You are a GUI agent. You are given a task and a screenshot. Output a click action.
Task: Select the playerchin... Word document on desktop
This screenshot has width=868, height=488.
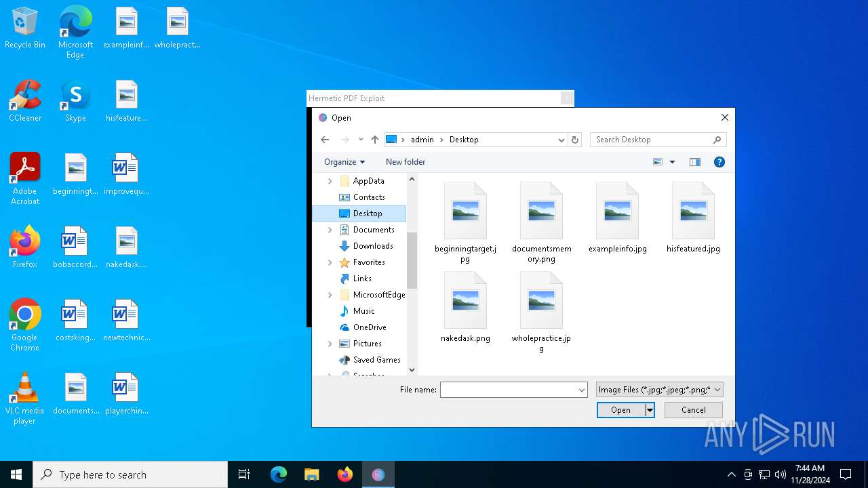tap(126, 394)
